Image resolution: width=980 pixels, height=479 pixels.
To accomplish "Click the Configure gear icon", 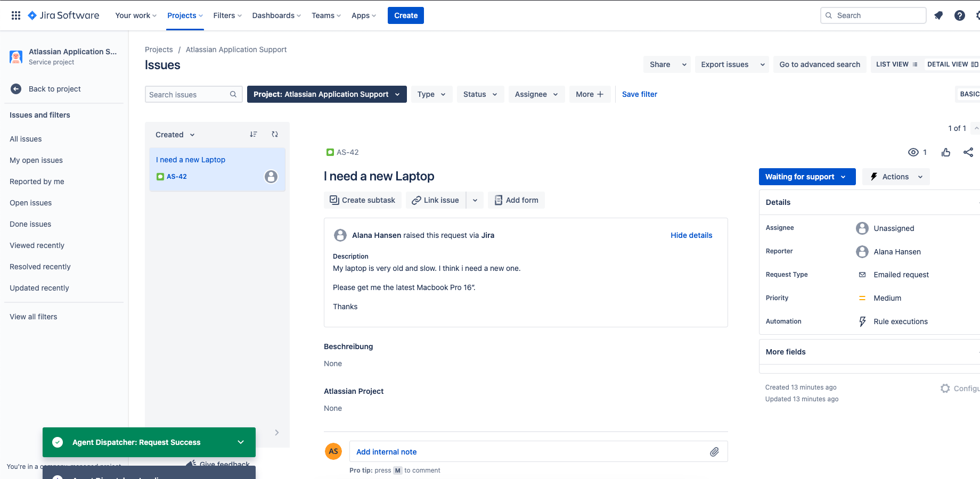I will (945, 389).
